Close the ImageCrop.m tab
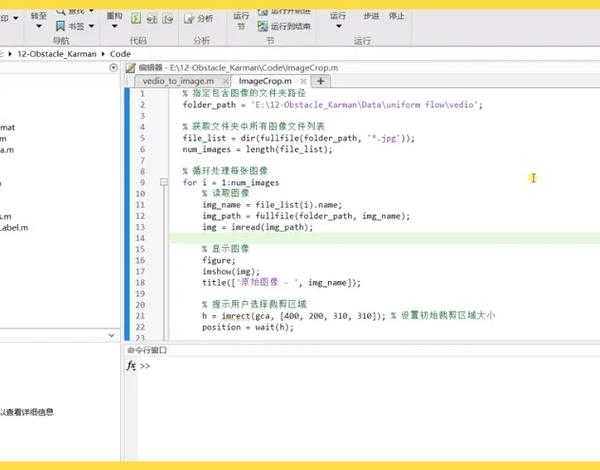The width and height of the screenshot is (600, 470). (x=303, y=81)
